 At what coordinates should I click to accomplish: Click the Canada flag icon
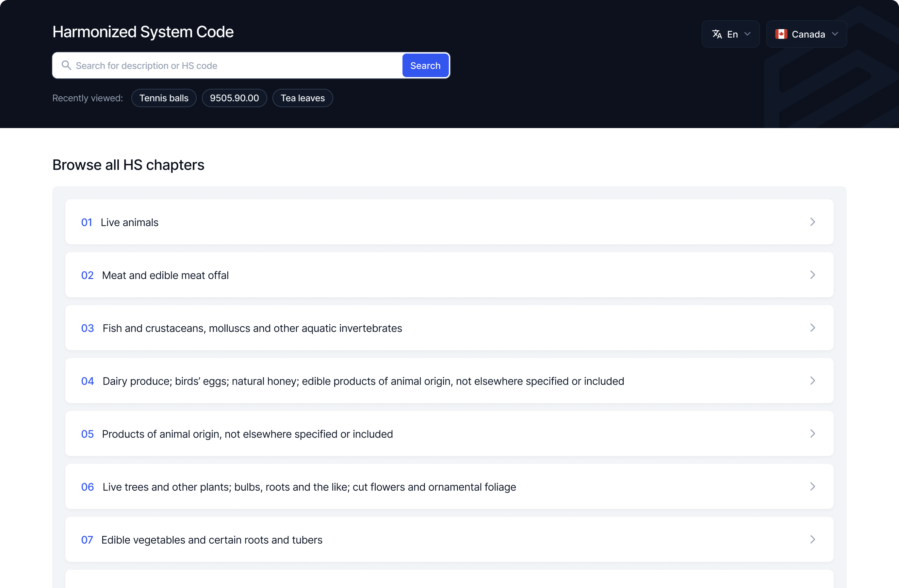point(781,34)
